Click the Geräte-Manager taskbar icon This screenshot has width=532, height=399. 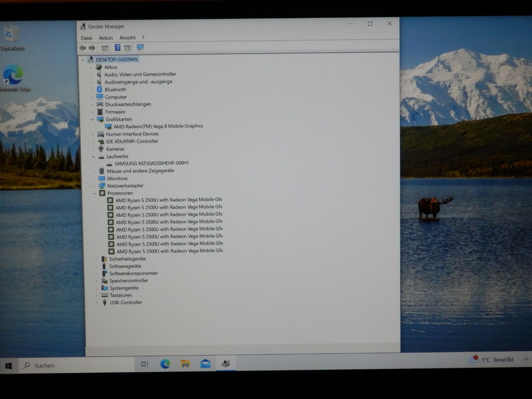(x=226, y=363)
